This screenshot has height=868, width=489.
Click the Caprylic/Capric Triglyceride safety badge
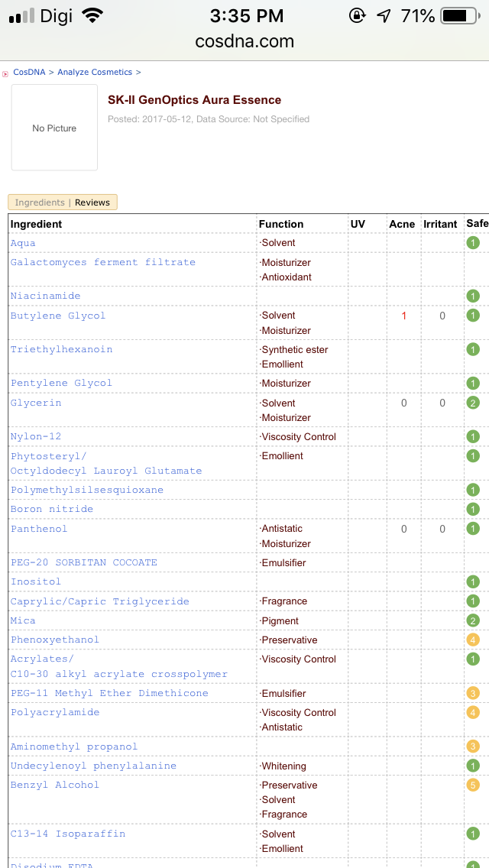click(x=473, y=601)
